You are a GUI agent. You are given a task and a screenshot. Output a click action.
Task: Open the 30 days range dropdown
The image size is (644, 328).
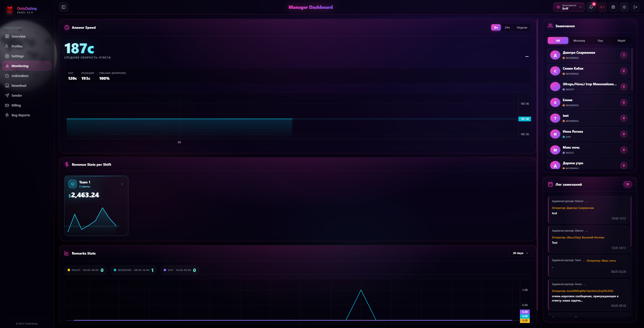tap(520, 253)
